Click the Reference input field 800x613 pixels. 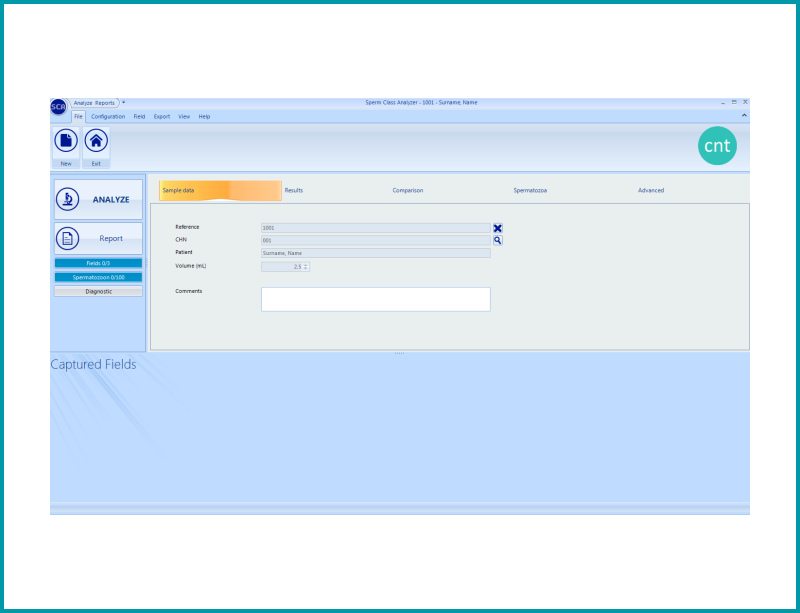coord(376,228)
